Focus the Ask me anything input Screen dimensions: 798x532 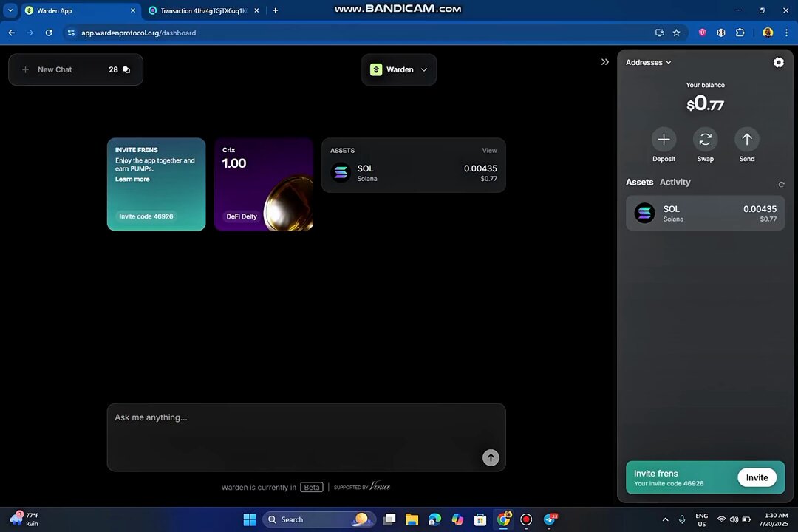click(x=307, y=437)
